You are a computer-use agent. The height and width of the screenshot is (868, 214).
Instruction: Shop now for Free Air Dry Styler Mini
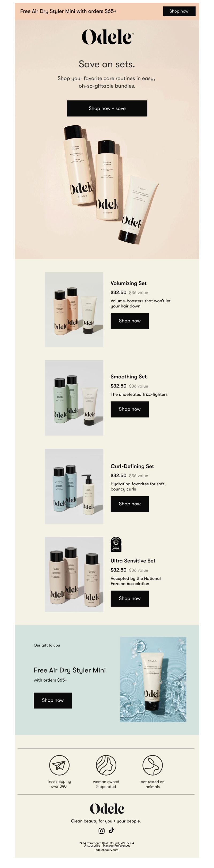tap(53, 701)
